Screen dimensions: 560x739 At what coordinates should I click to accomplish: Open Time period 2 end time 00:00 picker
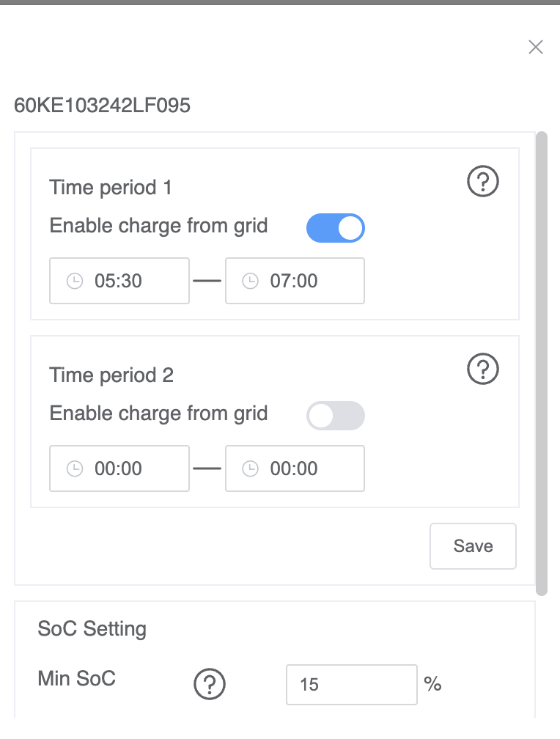coord(304,468)
